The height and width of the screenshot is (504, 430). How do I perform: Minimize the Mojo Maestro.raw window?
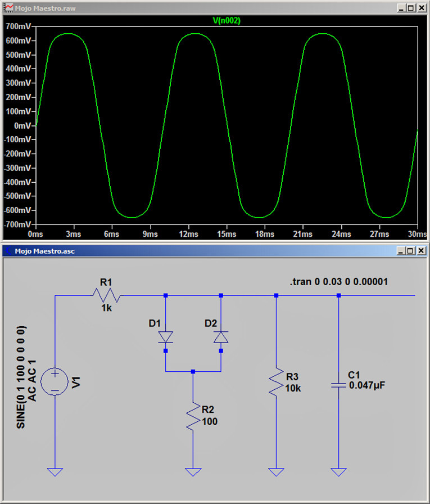click(x=401, y=8)
